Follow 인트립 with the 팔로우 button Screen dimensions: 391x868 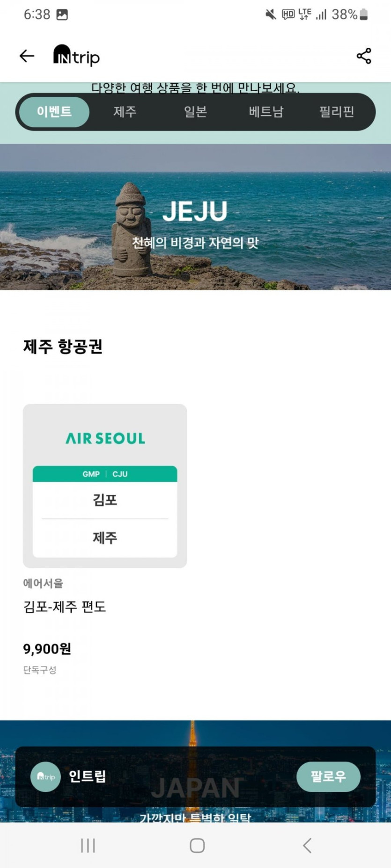coord(328,777)
